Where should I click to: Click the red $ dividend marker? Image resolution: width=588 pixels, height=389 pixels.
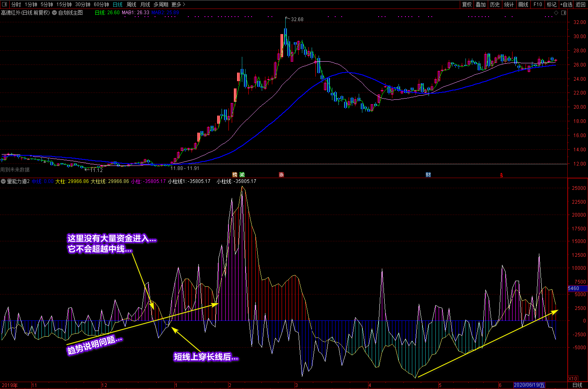pos(502,175)
